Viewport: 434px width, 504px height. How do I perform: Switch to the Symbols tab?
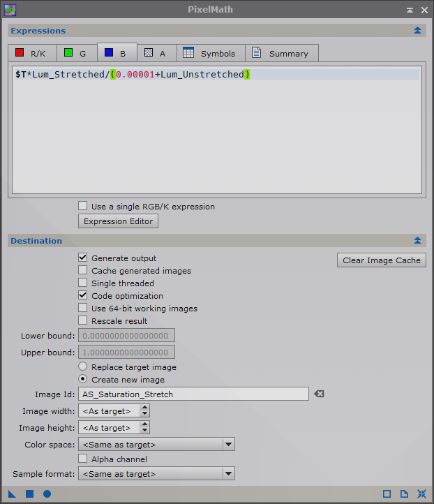209,54
